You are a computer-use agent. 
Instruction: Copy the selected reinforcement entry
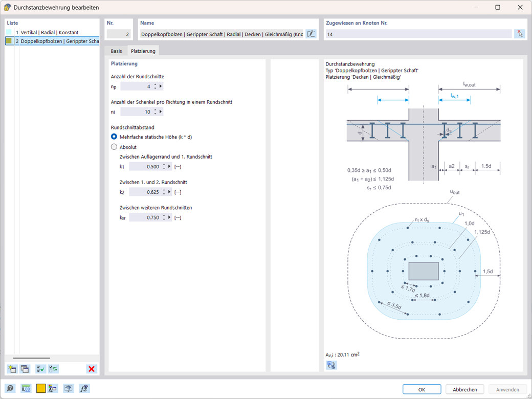[25, 369]
